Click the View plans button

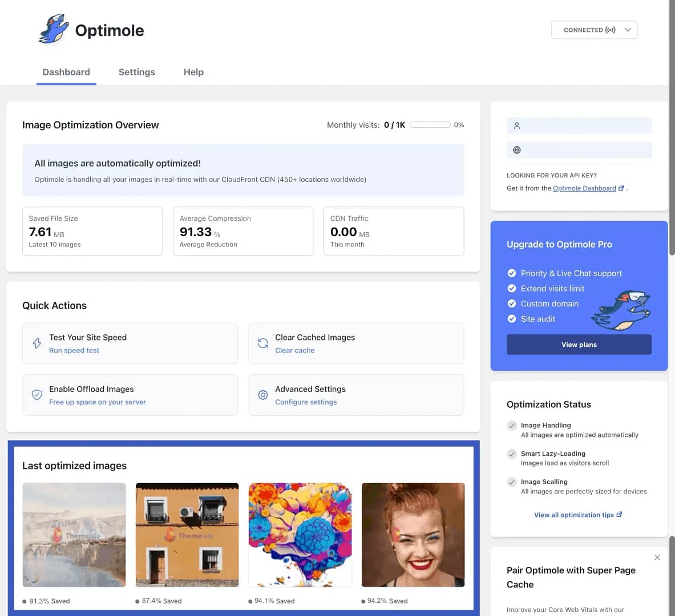pos(579,345)
